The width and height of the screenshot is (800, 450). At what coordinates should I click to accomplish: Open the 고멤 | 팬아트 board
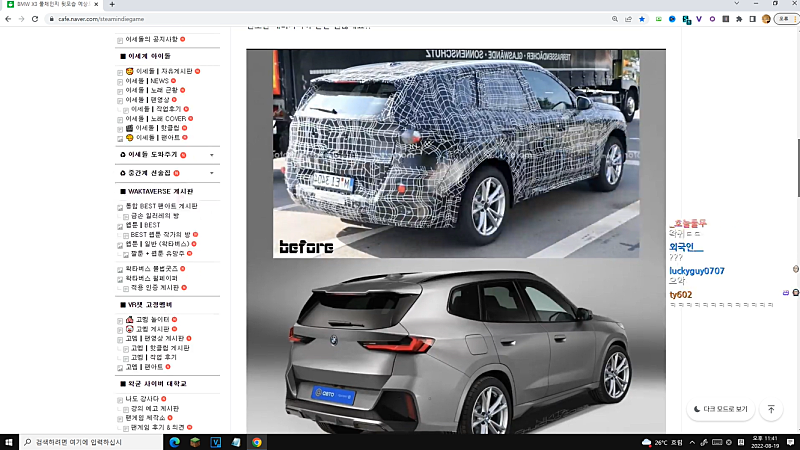(x=144, y=367)
